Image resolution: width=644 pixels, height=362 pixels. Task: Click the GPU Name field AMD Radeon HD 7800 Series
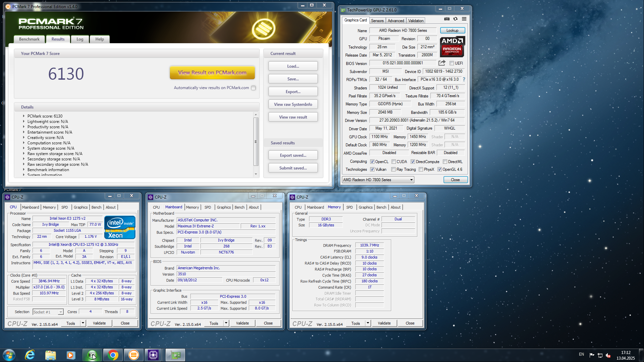403,30
